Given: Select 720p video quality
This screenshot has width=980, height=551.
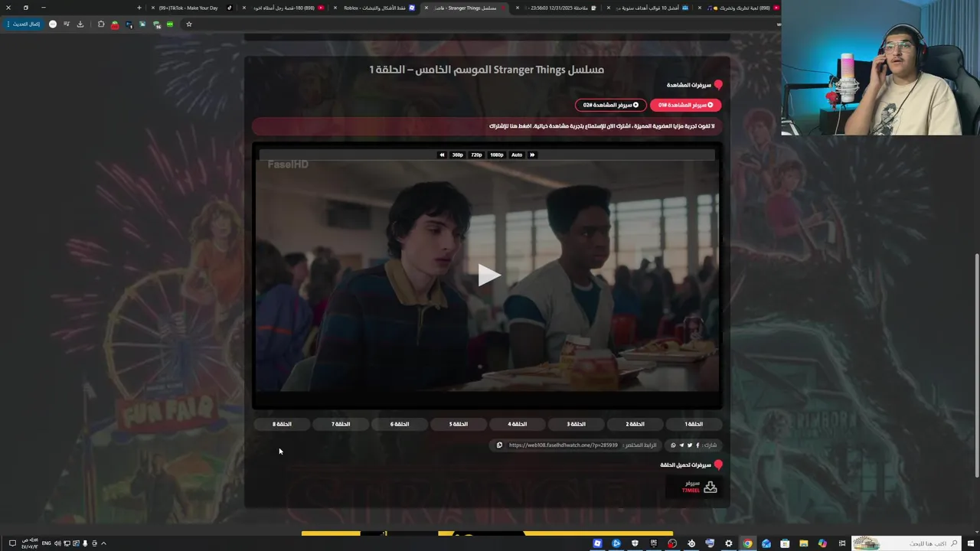Looking at the screenshot, I should [x=477, y=155].
